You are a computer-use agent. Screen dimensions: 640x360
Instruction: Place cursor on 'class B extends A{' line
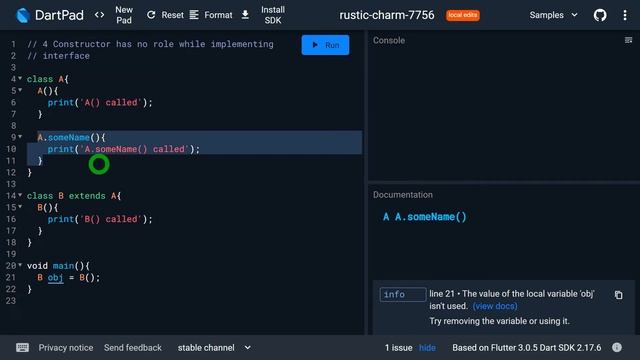pos(74,196)
